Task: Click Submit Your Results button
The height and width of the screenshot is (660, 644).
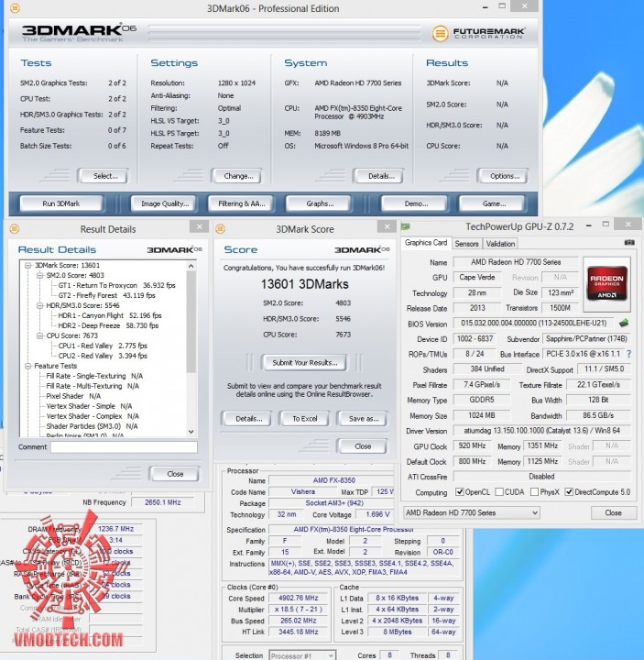Action: pyautogui.click(x=304, y=363)
